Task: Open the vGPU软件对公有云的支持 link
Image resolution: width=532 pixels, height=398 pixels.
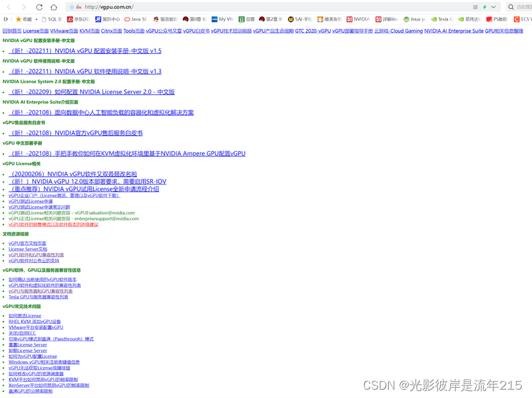Action: click(x=33, y=261)
